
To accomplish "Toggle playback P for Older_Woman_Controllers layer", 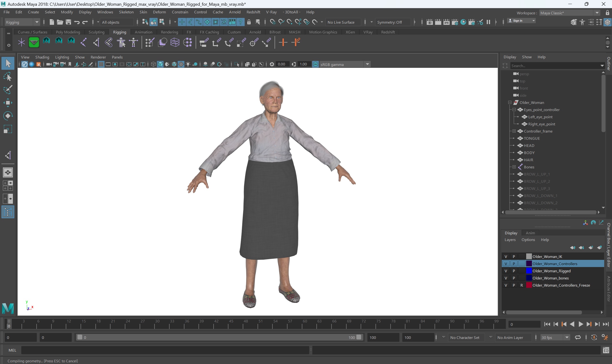I will pyautogui.click(x=513, y=264).
